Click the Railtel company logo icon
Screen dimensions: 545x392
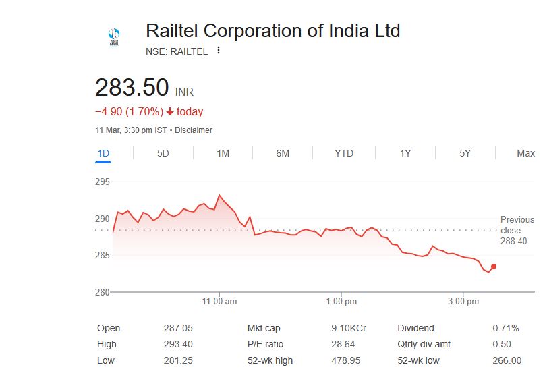click(113, 36)
